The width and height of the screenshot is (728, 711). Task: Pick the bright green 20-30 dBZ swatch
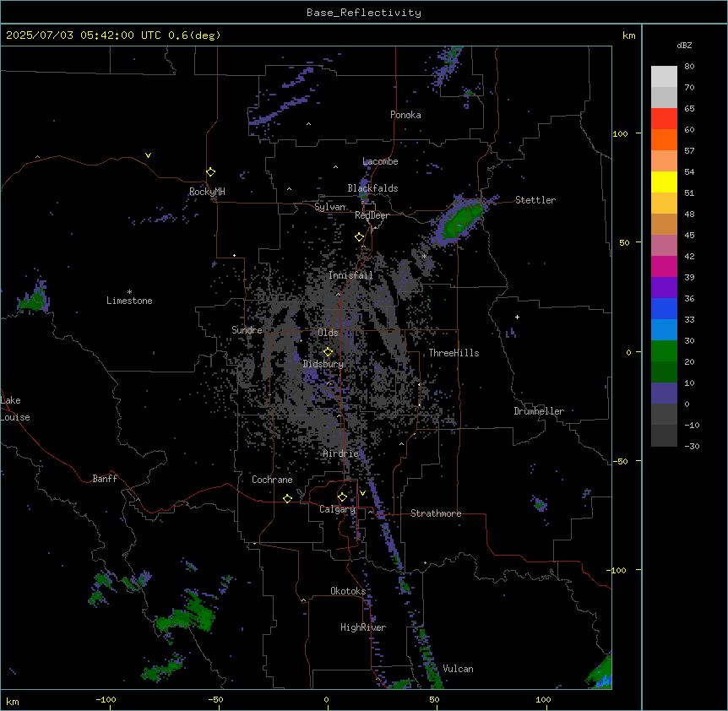click(x=664, y=351)
